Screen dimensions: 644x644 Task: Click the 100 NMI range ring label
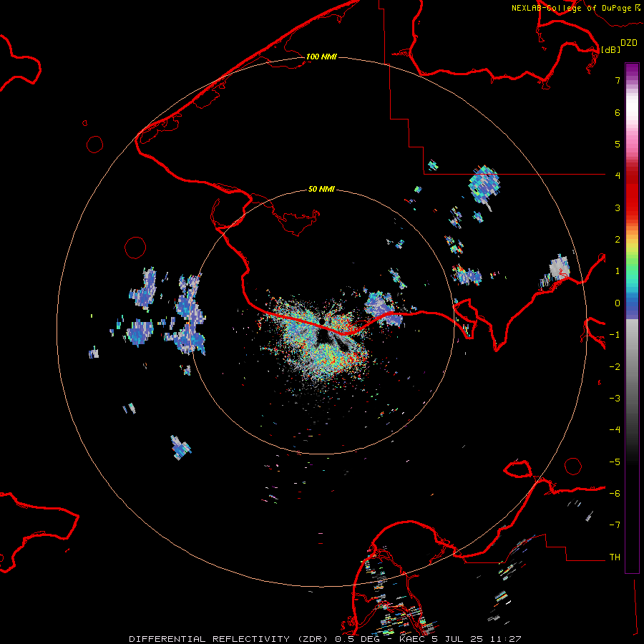coord(321,57)
